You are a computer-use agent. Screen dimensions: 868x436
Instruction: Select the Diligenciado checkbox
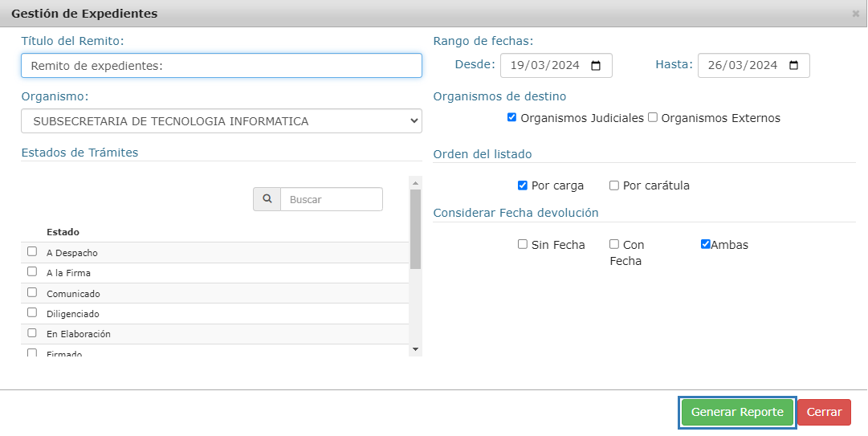pyautogui.click(x=32, y=312)
